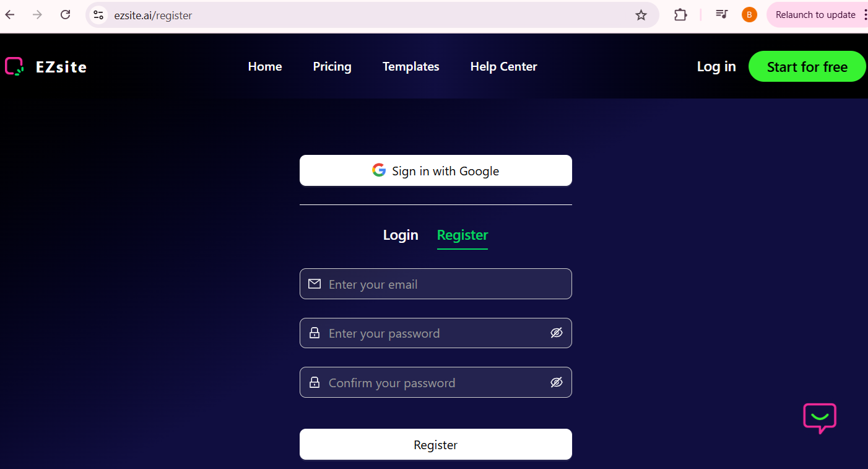Click Sign in with Google button
Image resolution: width=868 pixels, height=469 pixels.
click(x=436, y=170)
